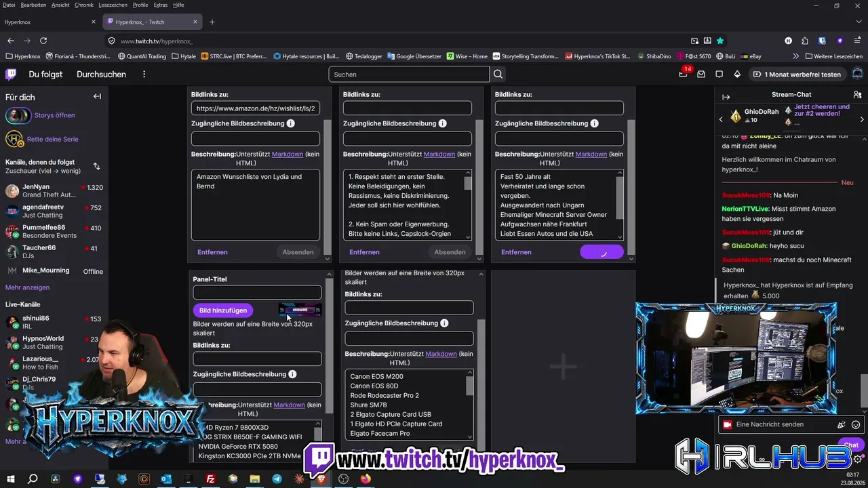The height and width of the screenshot is (488, 868).
Task: Click Absenden on the Amazon Wunschliste panel
Action: click(x=298, y=252)
